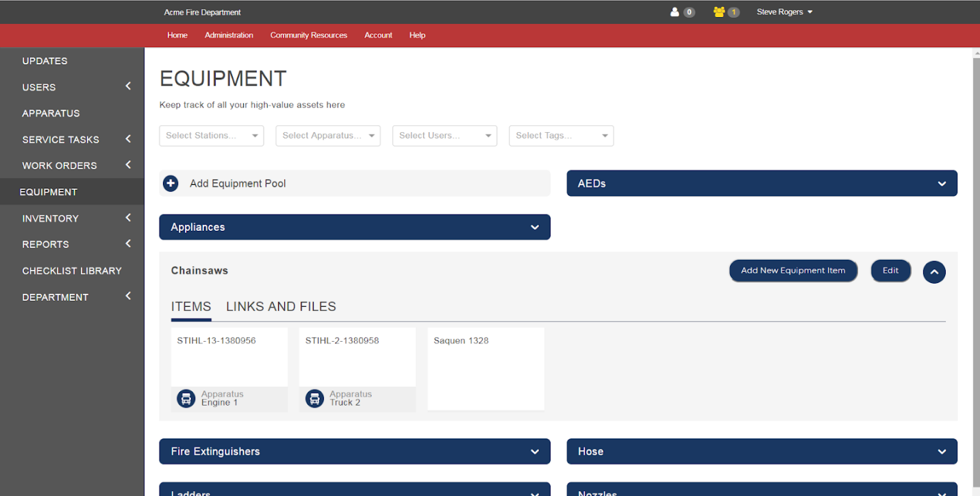Click the plus icon beside Add Equipment Pool
Viewport: 980px width, 496px height.
(171, 184)
